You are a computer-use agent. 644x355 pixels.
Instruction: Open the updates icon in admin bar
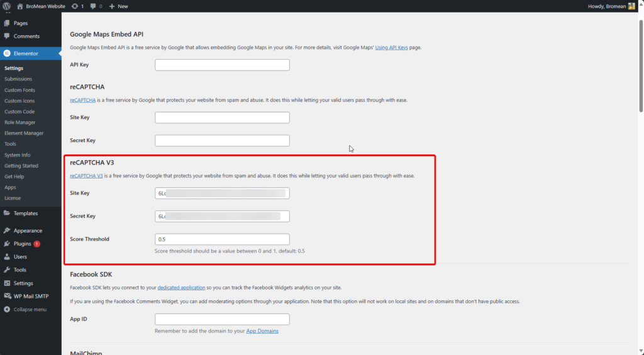pos(75,6)
